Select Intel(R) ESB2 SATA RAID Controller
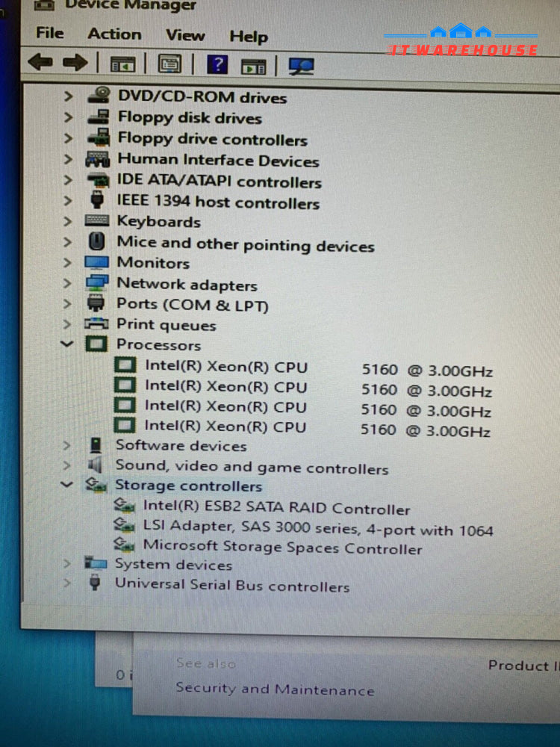This screenshot has width=560, height=747. (x=276, y=508)
